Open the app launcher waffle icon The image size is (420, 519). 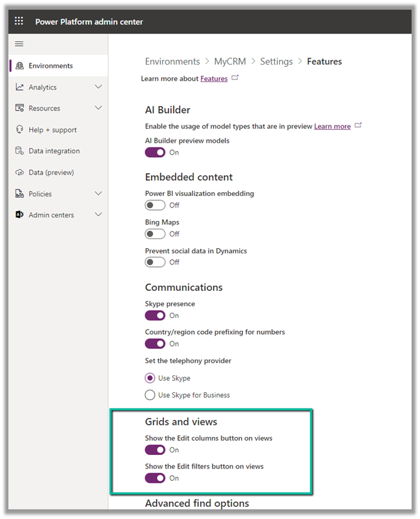19,21
